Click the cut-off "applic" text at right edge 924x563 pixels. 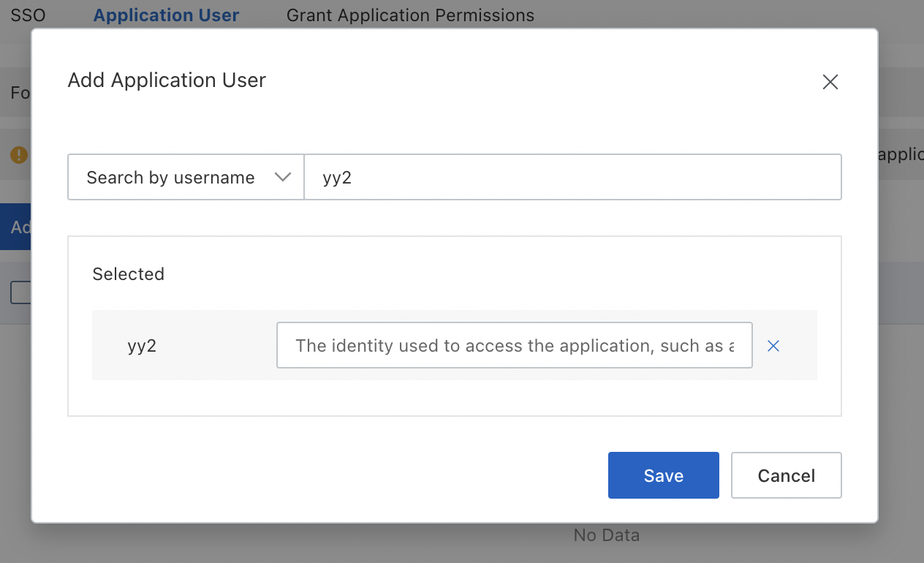900,155
